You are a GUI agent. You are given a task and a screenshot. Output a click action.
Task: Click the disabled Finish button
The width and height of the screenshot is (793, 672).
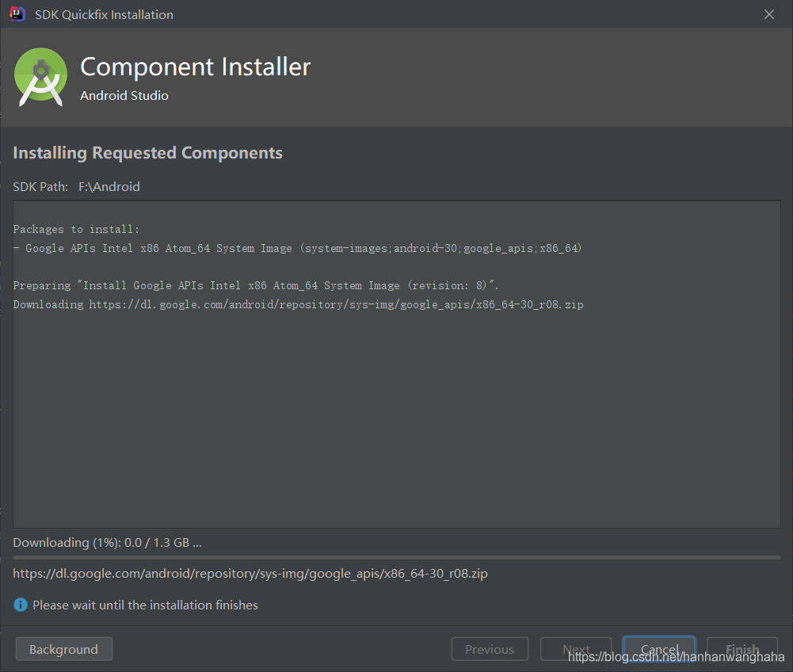tap(742, 648)
